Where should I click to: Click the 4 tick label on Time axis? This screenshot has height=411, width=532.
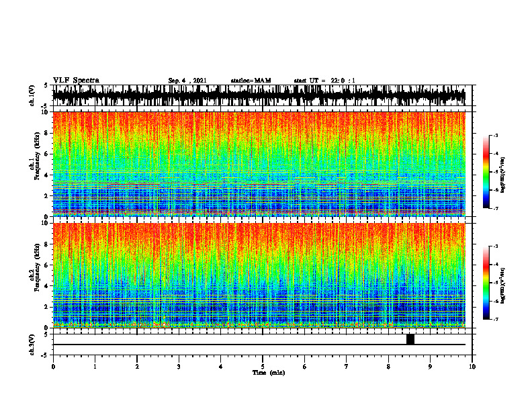click(221, 367)
